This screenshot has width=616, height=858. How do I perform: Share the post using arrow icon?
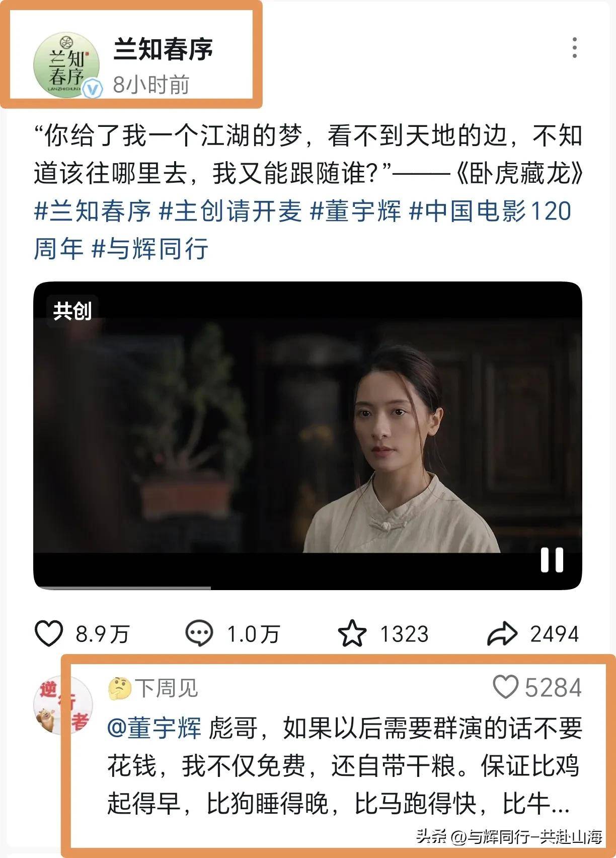point(502,633)
